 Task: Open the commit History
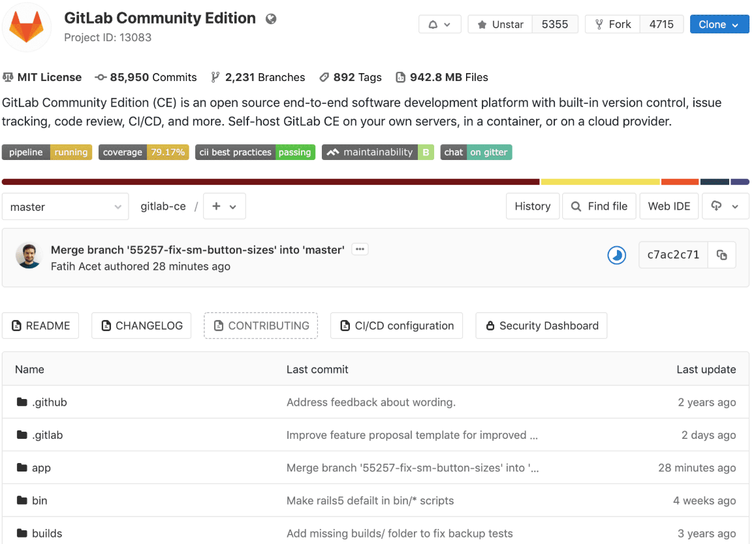pyautogui.click(x=532, y=206)
